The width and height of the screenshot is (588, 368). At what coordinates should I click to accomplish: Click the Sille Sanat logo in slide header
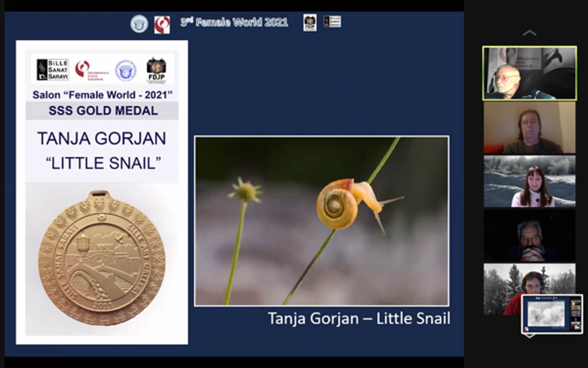(x=332, y=21)
